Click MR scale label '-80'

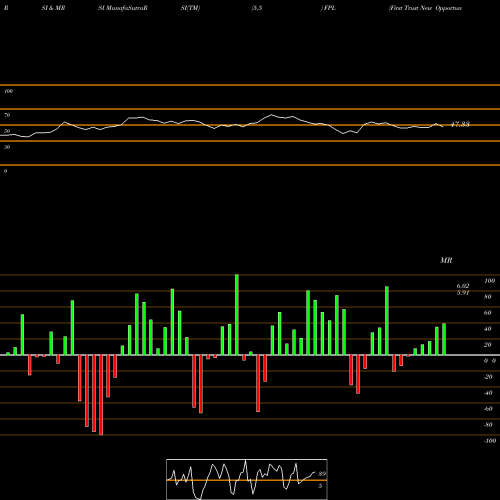pos(488,425)
